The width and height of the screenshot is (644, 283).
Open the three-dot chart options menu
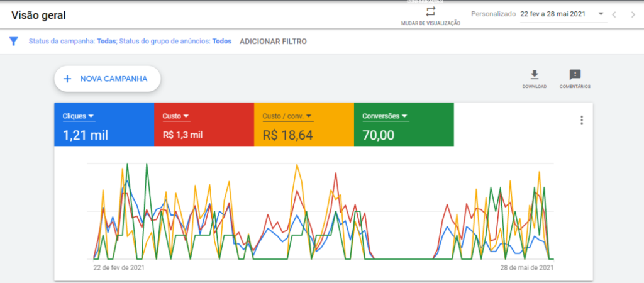coord(581,120)
